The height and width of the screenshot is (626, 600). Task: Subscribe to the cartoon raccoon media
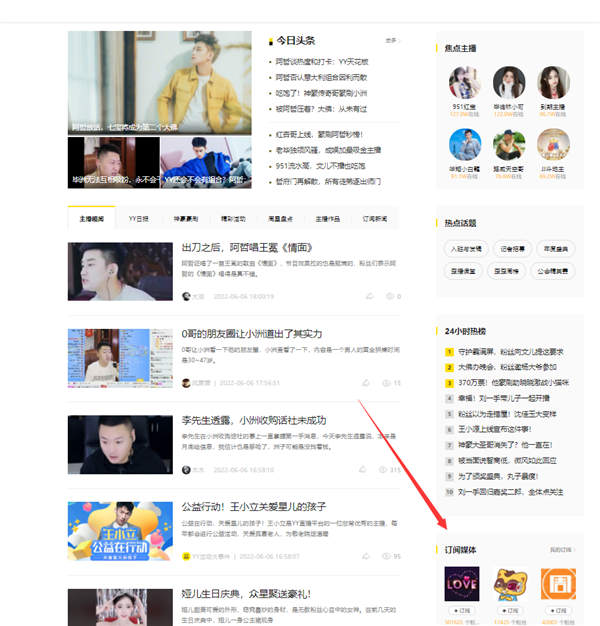(x=510, y=610)
